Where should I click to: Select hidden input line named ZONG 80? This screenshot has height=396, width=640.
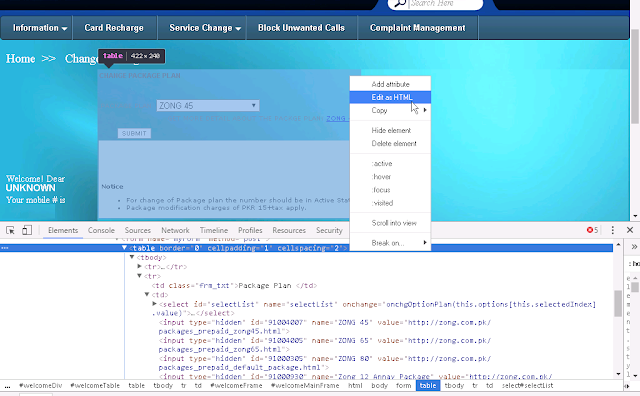[x=324, y=363]
